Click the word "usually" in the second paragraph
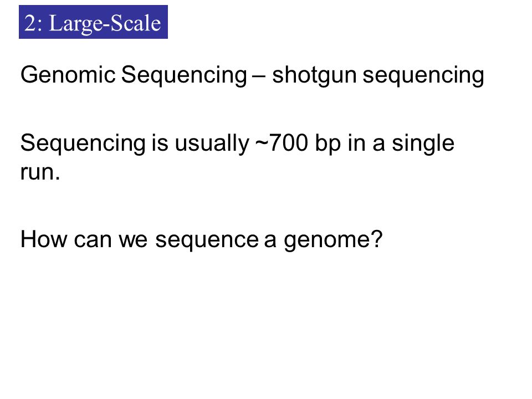 click(x=212, y=144)
